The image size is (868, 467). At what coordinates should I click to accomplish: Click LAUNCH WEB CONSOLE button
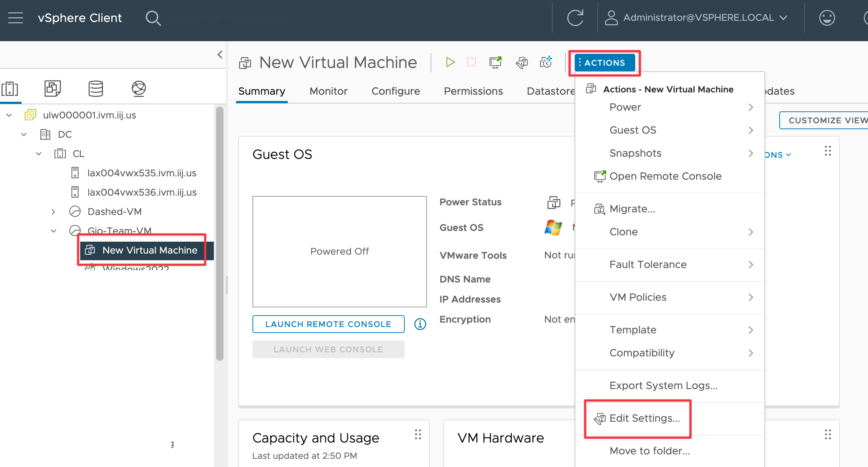(x=329, y=349)
